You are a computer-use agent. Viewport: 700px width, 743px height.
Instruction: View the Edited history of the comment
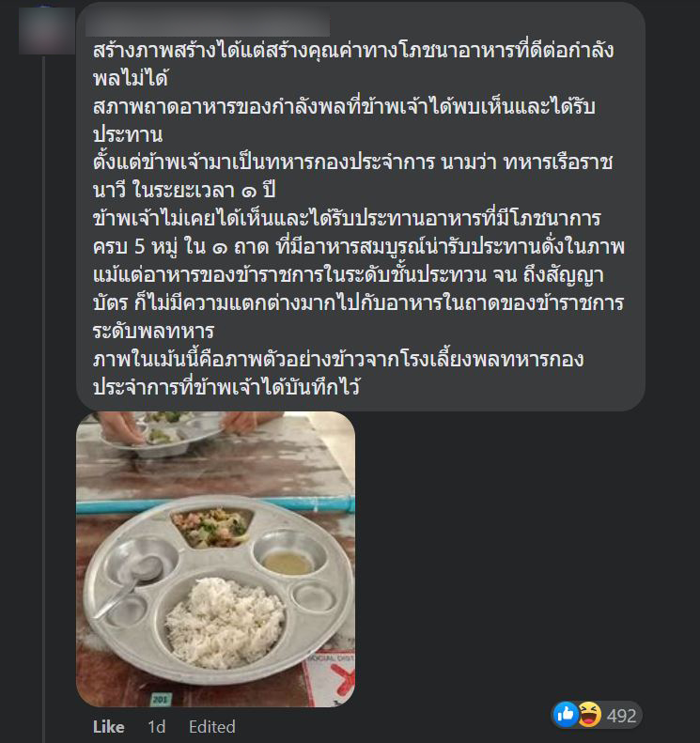211,727
